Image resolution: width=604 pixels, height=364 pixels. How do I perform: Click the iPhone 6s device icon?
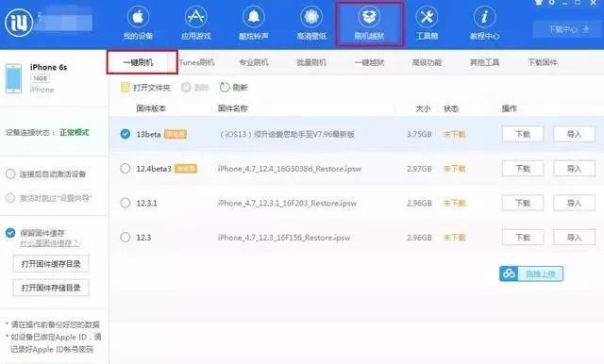tap(13, 79)
